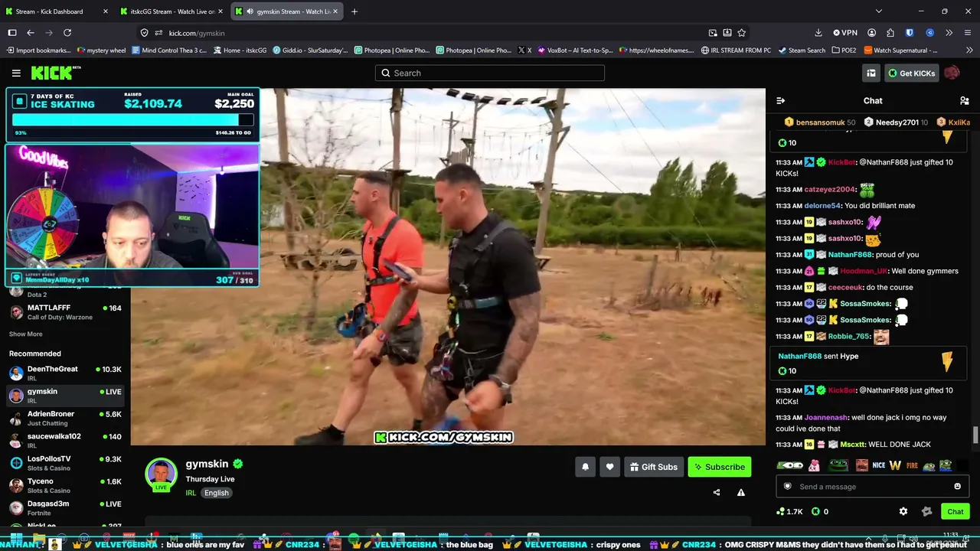Turn on notifications with the bell icon
980x551 pixels.
pos(586,467)
